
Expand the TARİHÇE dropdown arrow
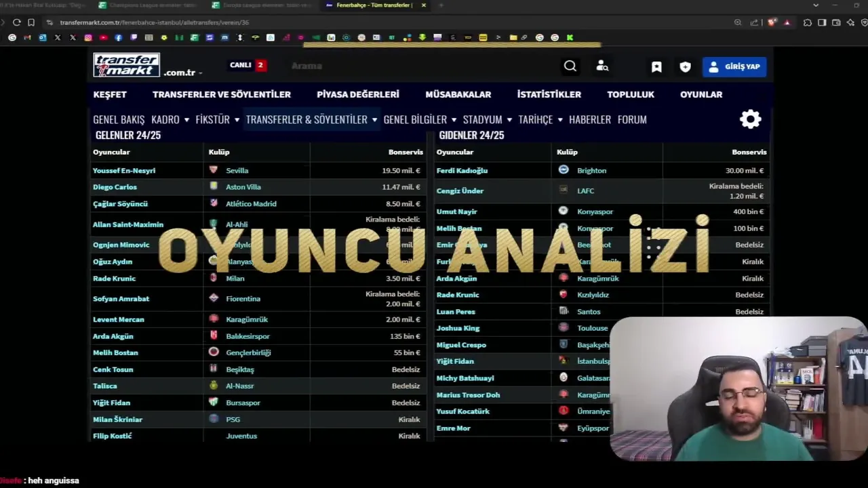coord(560,120)
